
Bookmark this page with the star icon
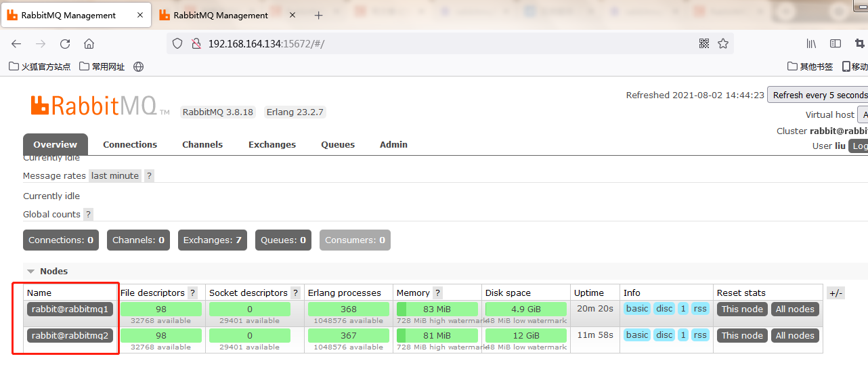point(723,43)
